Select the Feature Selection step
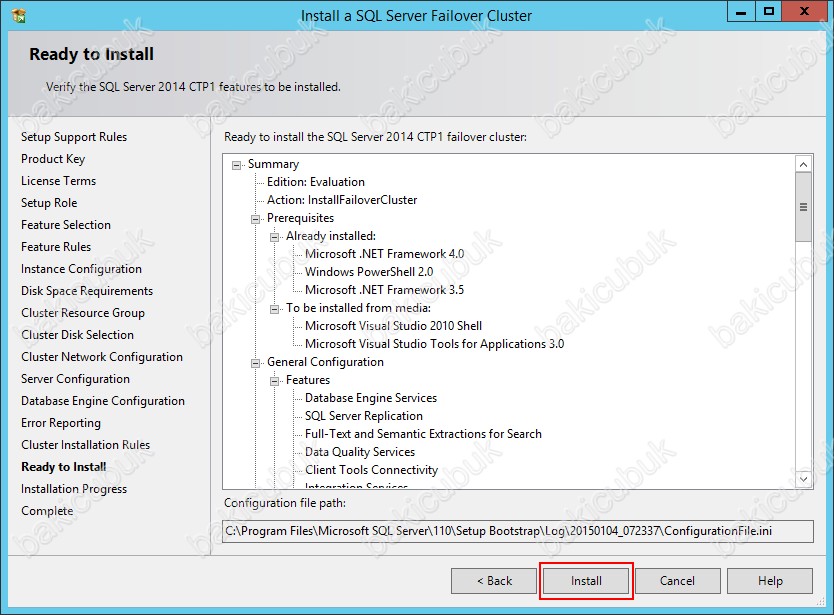 66,225
